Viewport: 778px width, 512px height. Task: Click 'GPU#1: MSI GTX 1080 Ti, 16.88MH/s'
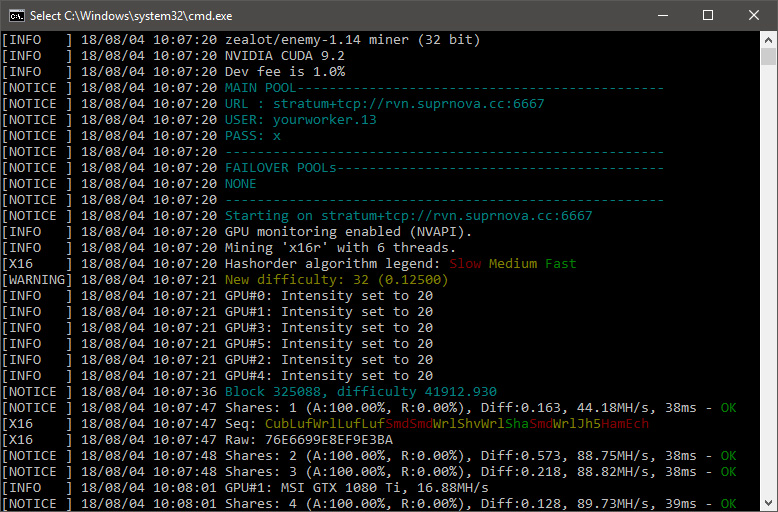tap(356, 488)
